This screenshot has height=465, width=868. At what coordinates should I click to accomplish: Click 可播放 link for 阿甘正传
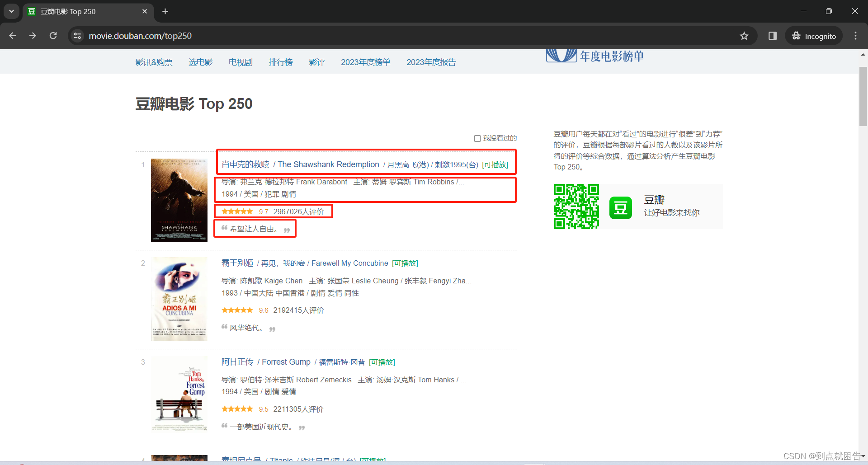coord(382,362)
